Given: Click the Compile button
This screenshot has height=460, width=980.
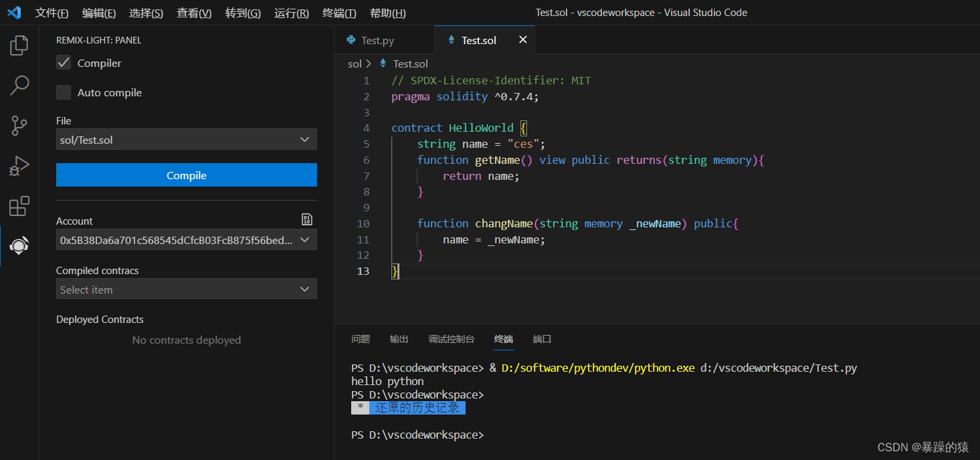Looking at the screenshot, I should (186, 175).
